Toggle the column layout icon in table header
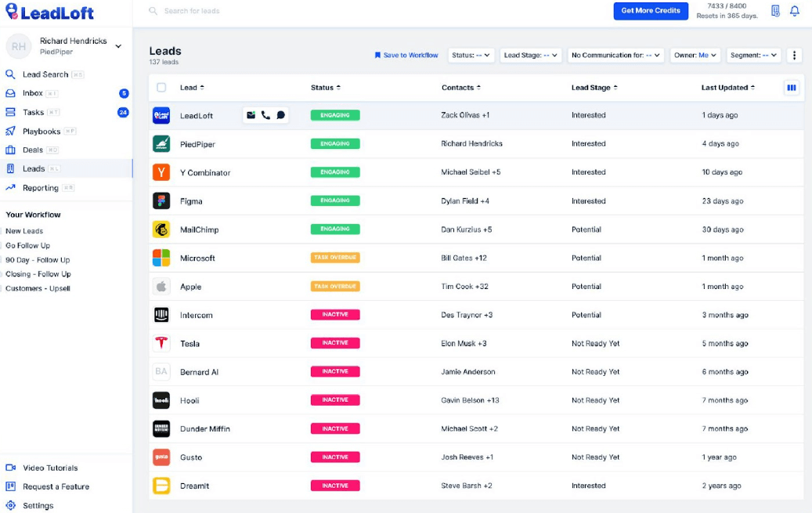Screen dimensions: 812x513 (x=792, y=88)
